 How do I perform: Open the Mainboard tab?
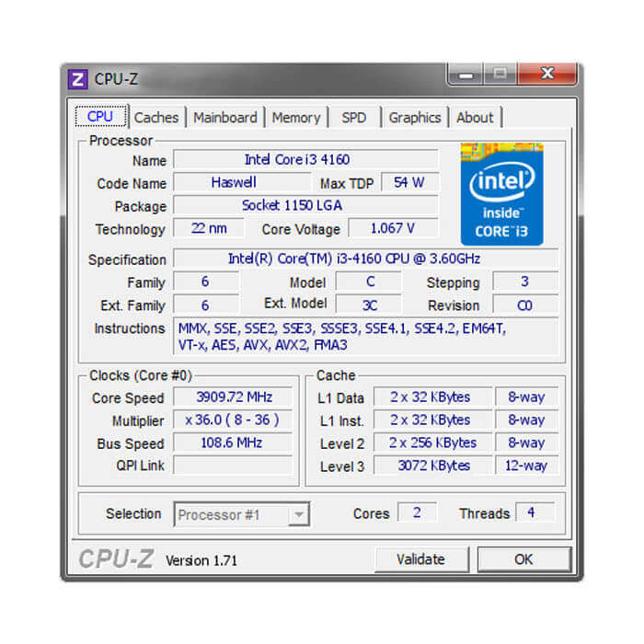coord(225,118)
